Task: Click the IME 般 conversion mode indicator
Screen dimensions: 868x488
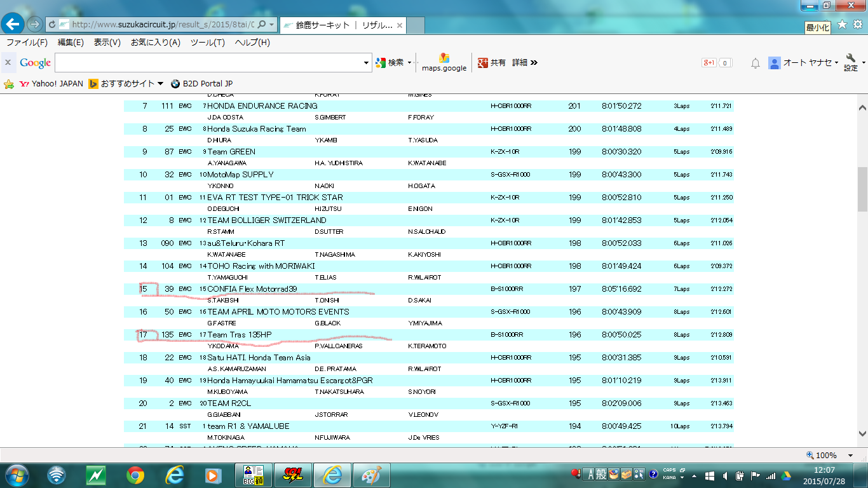Action: (x=600, y=475)
